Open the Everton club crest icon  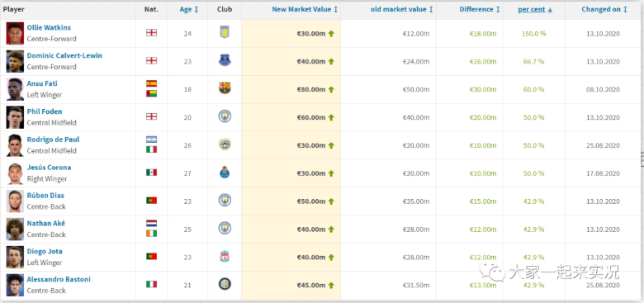[x=225, y=60]
